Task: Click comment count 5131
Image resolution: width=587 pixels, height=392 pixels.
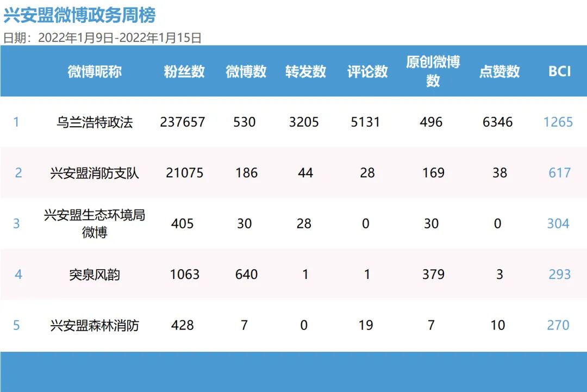Action: pos(365,122)
